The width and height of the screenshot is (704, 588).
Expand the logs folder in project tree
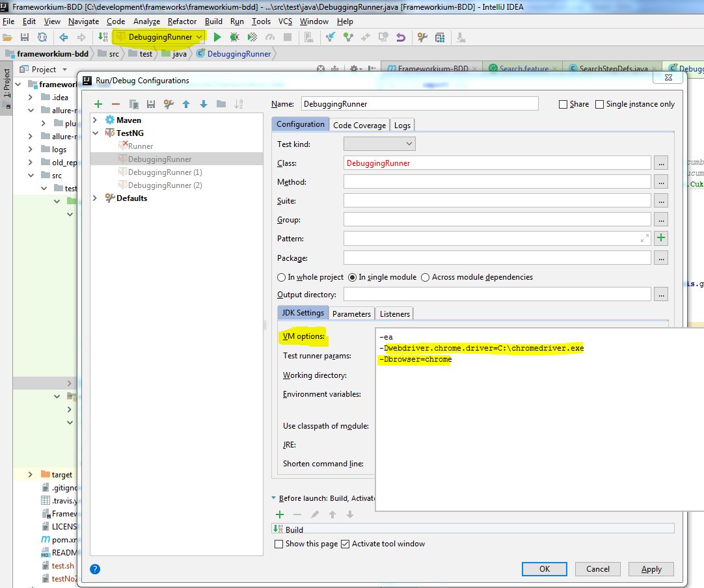coord(30,150)
